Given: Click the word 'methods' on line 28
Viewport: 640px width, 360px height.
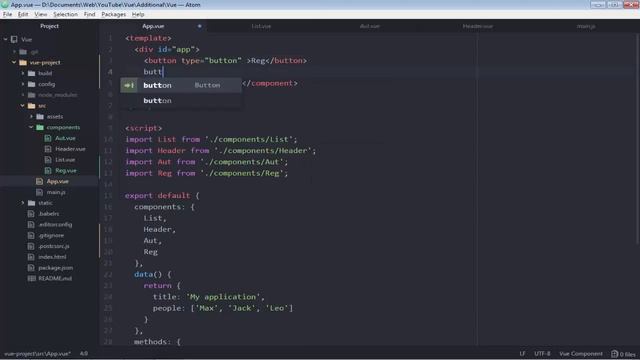Looking at the screenshot, I should [151, 342].
